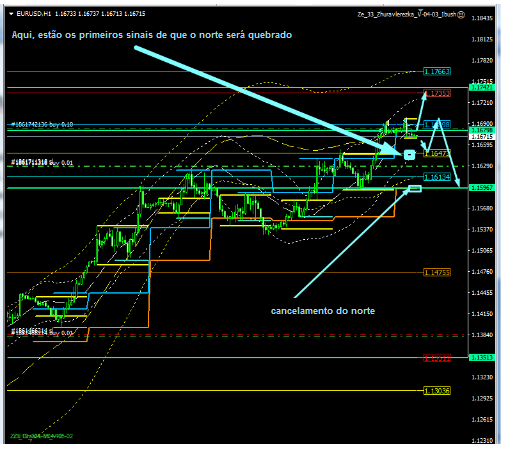Select the buy 0.10 order label
Image resolution: width=513 pixels, height=451 pixels.
(42, 124)
